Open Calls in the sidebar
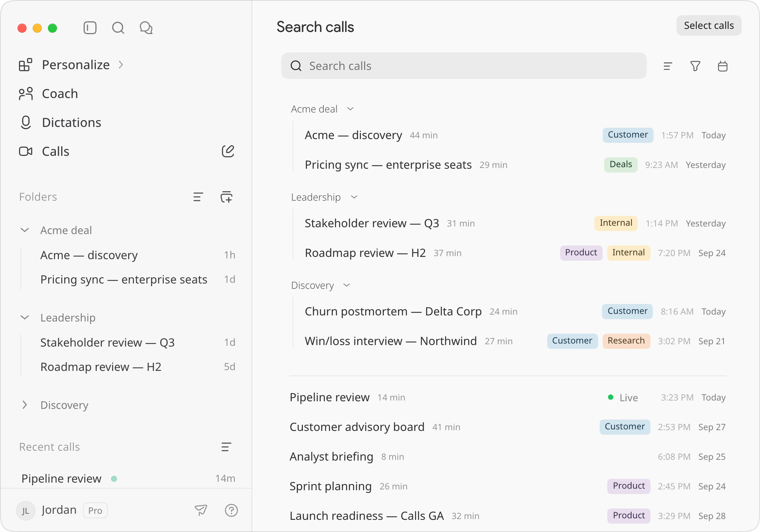The height and width of the screenshot is (532, 760). (x=55, y=152)
